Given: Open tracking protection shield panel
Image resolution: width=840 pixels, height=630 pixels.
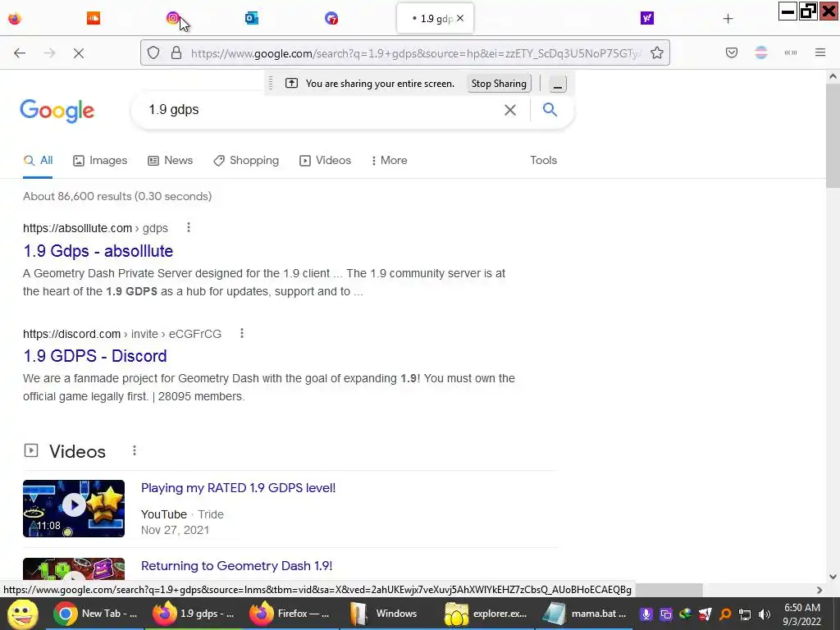Looking at the screenshot, I should coord(153,52).
